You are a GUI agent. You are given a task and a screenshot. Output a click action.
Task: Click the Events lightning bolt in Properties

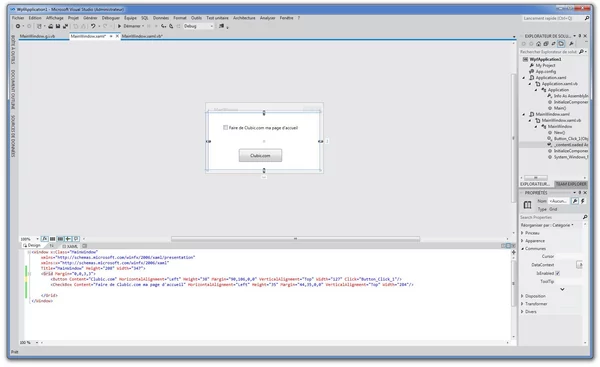coord(583,201)
